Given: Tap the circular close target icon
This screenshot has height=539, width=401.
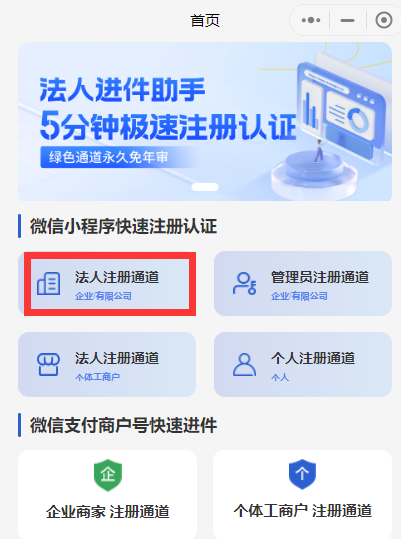Looking at the screenshot, I should tap(383, 20).
